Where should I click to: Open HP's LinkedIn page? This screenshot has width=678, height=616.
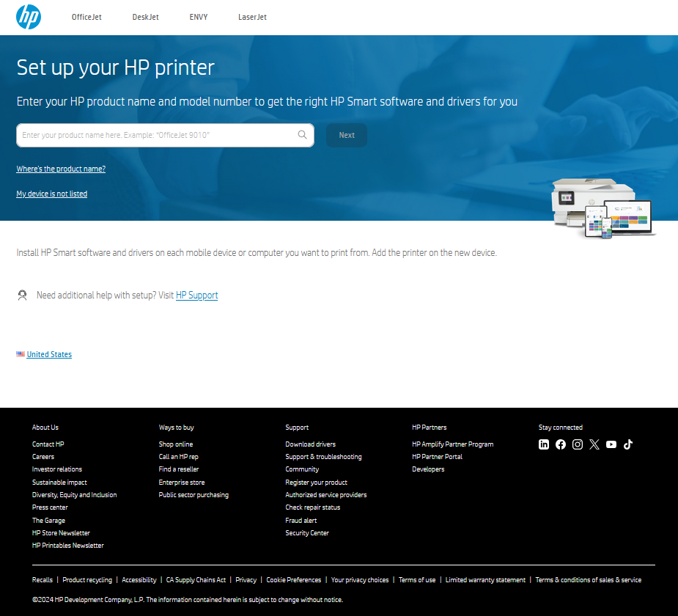(544, 444)
